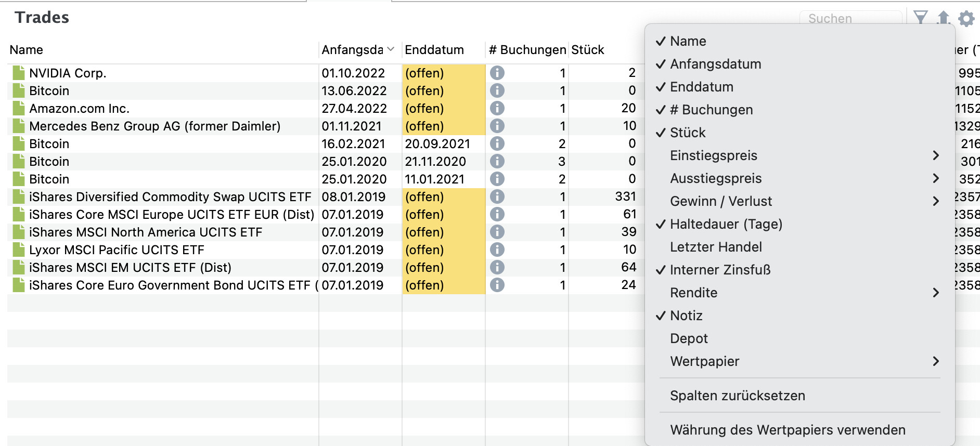980x446 pixels.
Task: Uncheck the Interner Zinsfuß column option
Action: coord(800,270)
